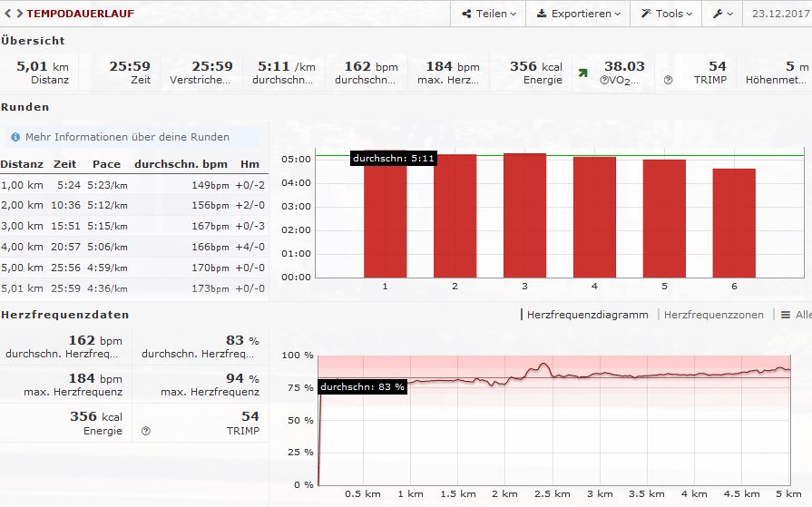Click the help icon next to VO2max
The height and width of the screenshot is (507, 812).
604,80
